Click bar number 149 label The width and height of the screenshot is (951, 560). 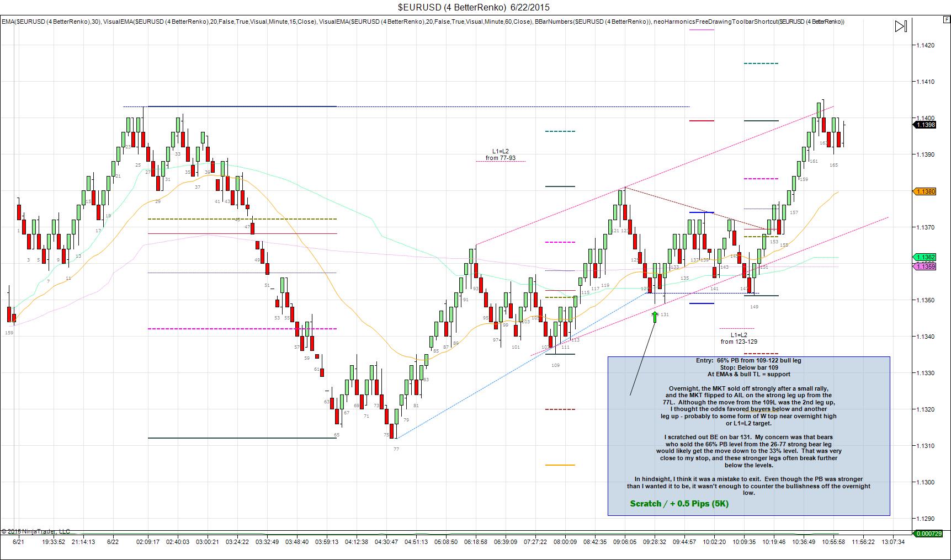[x=755, y=307]
